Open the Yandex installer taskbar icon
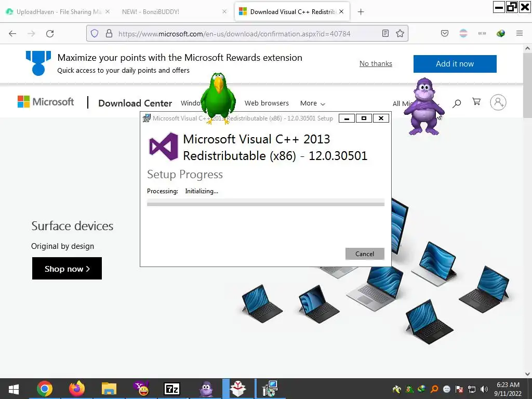532x399 pixels. coord(238,389)
